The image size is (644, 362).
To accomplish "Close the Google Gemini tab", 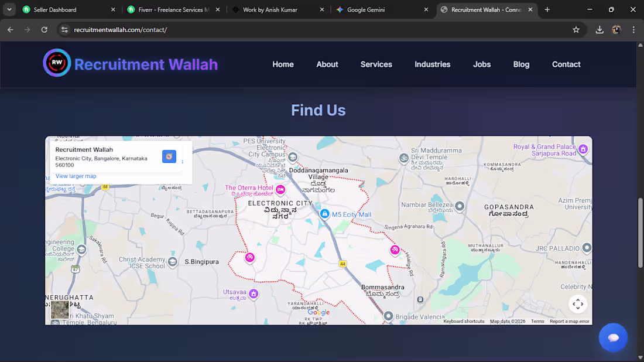I will (426, 9).
